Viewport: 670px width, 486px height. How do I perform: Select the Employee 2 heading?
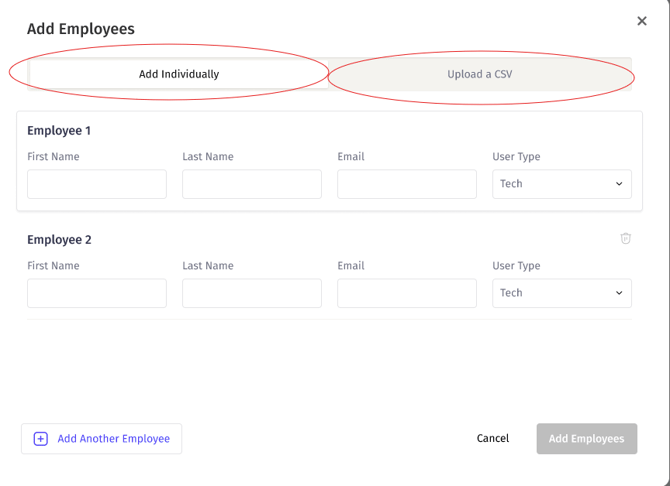pos(59,240)
